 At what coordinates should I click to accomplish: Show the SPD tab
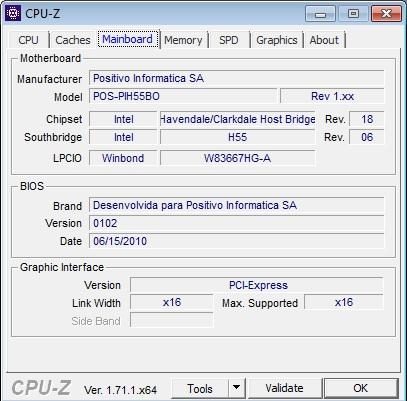pyautogui.click(x=229, y=40)
